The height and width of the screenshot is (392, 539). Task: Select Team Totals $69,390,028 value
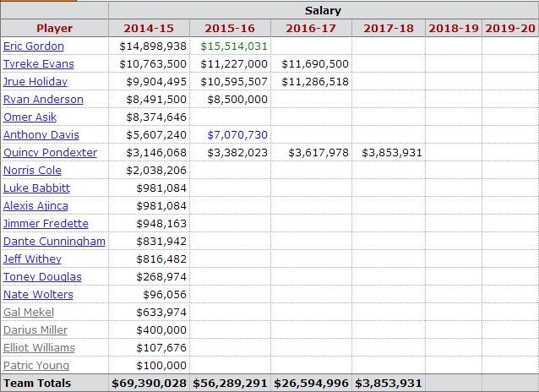(150, 384)
